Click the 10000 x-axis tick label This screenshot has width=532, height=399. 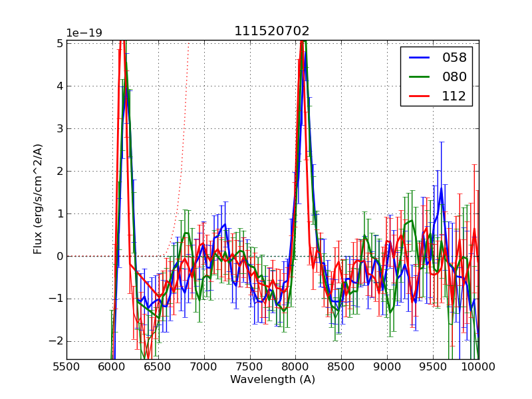click(478, 366)
